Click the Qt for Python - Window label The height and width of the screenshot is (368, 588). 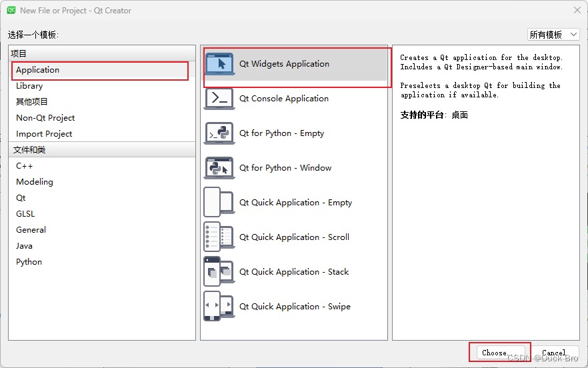285,168
